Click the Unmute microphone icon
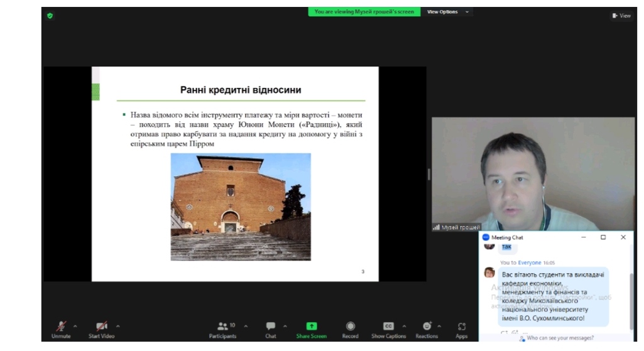The width and height of the screenshot is (644, 351). pyautogui.click(x=61, y=326)
